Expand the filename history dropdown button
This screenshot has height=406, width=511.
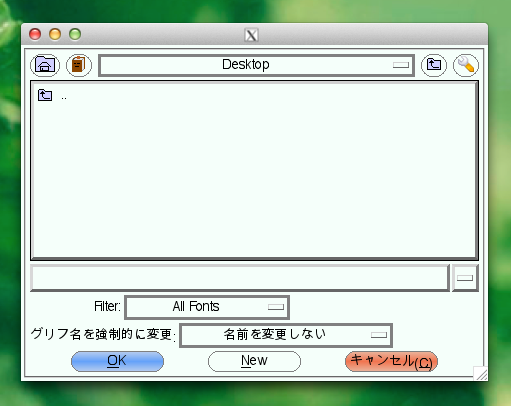tap(465, 278)
